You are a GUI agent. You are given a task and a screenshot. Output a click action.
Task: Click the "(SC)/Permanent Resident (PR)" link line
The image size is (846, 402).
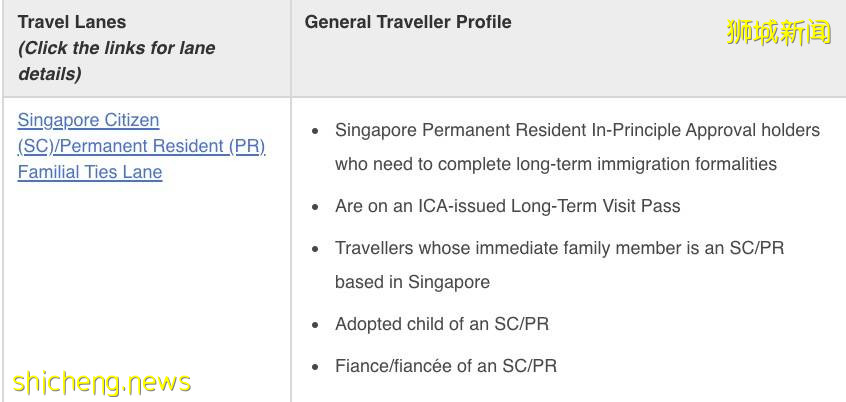(x=141, y=146)
